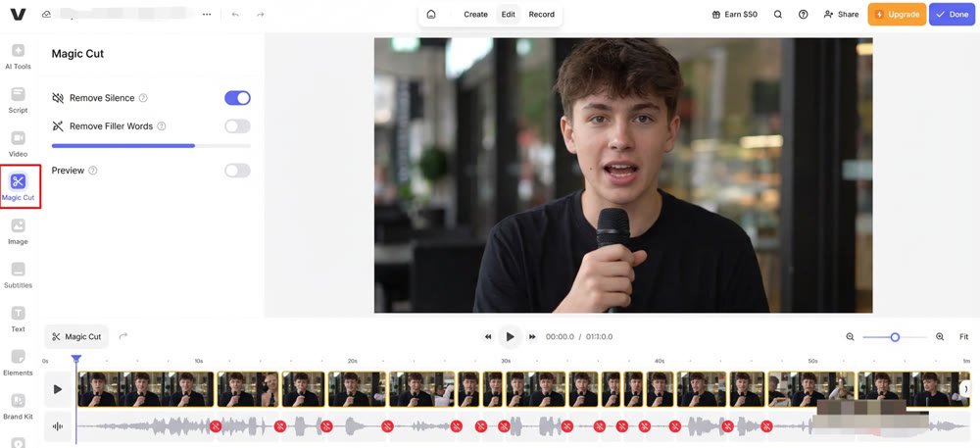Go to the Home icon
This screenshot has width=980, height=448.
[430, 15]
